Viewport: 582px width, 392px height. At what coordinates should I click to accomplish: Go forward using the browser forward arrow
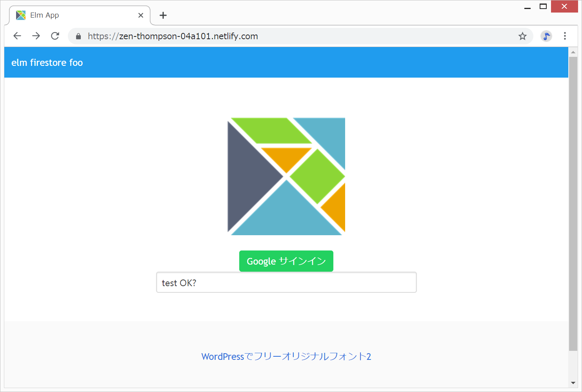(36, 36)
